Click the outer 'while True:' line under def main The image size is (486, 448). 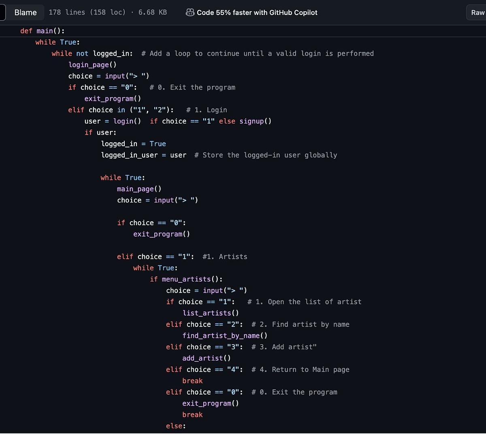pos(58,42)
